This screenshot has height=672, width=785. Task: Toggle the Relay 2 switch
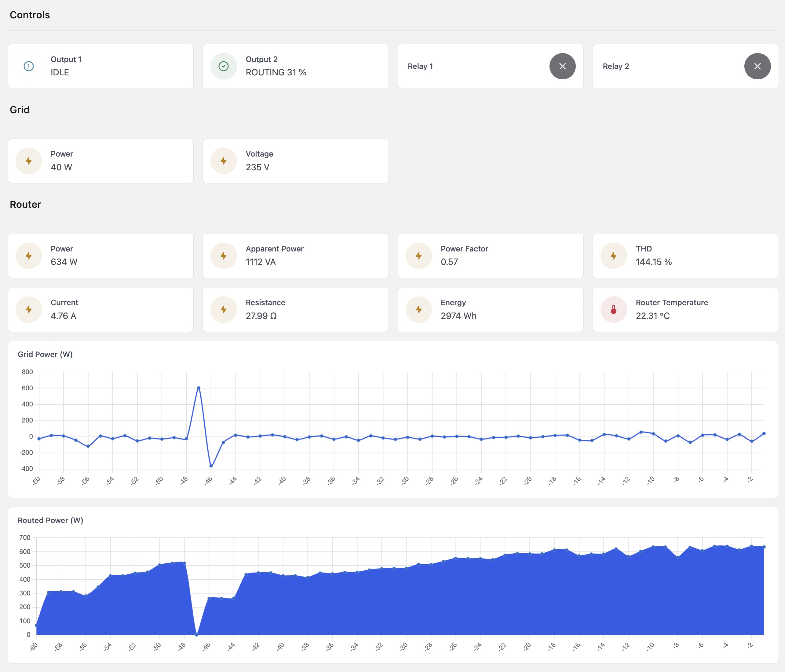click(757, 66)
